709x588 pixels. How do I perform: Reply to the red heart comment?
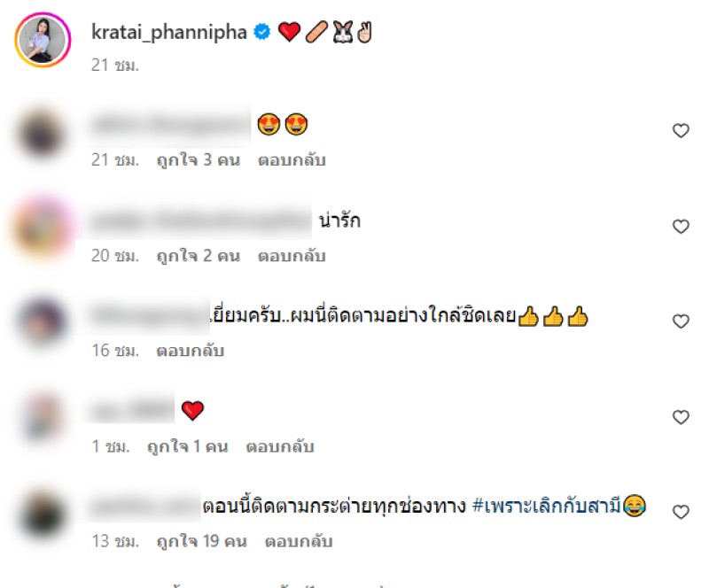coord(280,446)
